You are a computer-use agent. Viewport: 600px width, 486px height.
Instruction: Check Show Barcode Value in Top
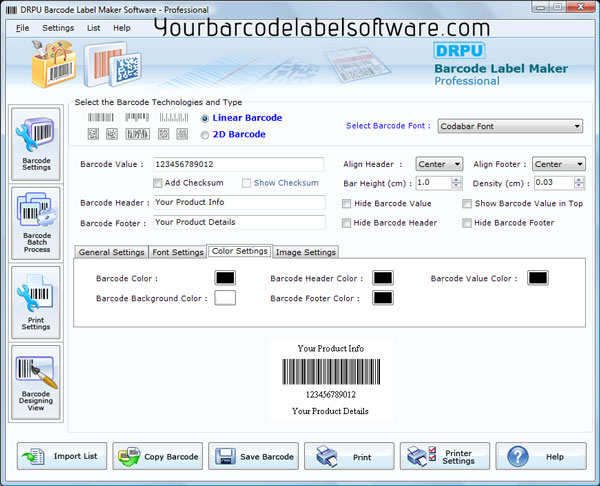[467, 204]
